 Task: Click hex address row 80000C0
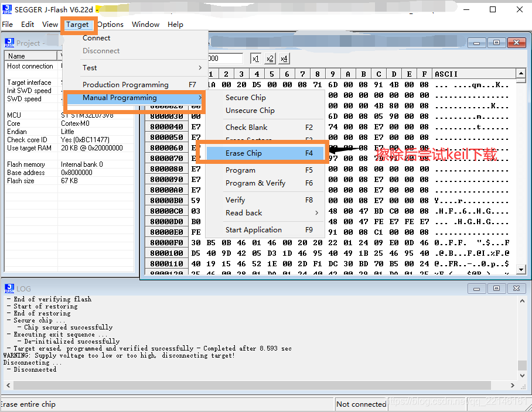[166, 211]
